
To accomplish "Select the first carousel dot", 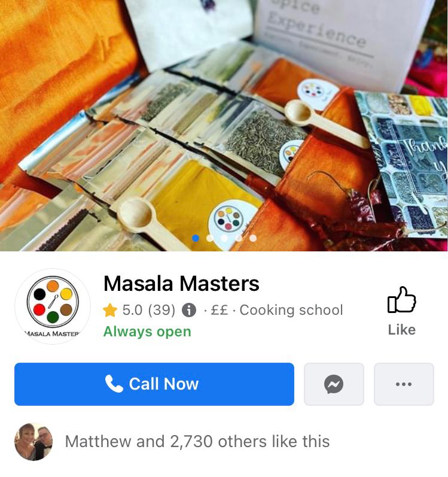I will pos(196,238).
